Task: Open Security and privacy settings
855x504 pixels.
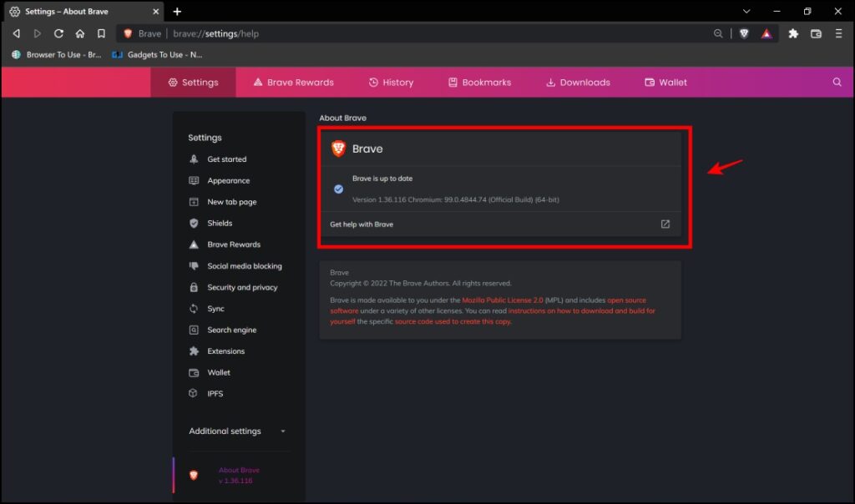Action: [x=242, y=287]
